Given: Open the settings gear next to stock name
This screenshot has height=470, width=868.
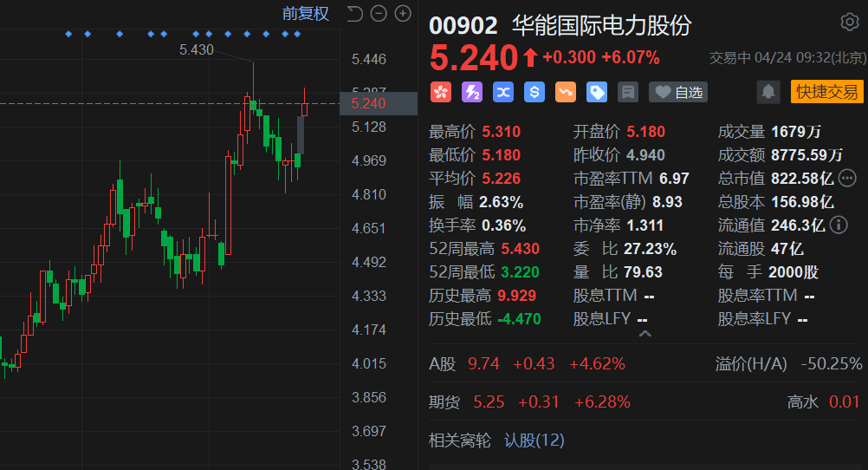Looking at the screenshot, I should pyautogui.click(x=849, y=23).
